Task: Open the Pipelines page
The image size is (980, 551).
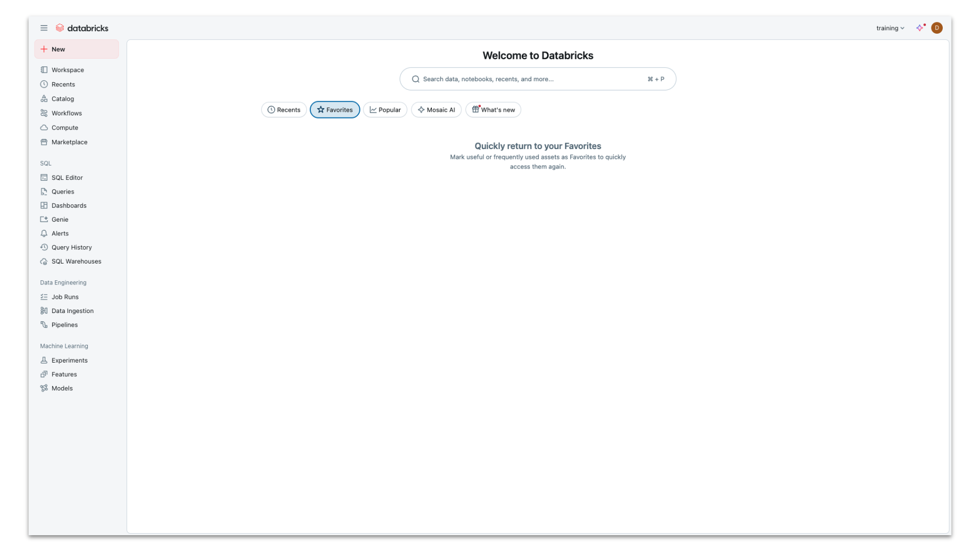Action: click(64, 325)
